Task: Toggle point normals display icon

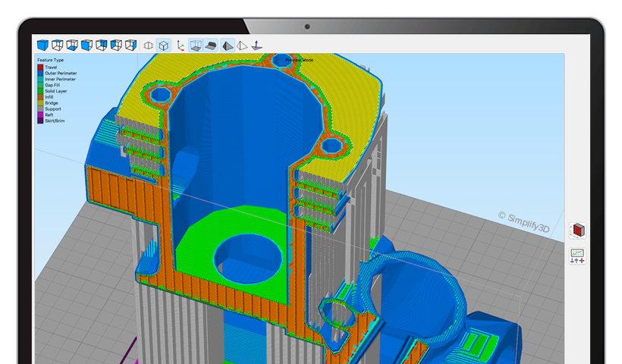Action: [x=257, y=45]
